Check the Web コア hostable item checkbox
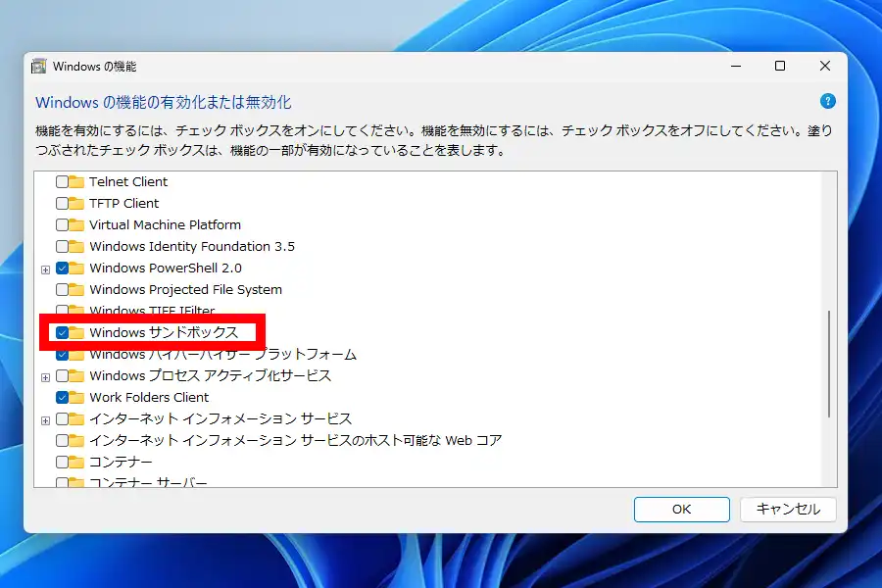This screenshot has width=882, height=588. point(62,441)
